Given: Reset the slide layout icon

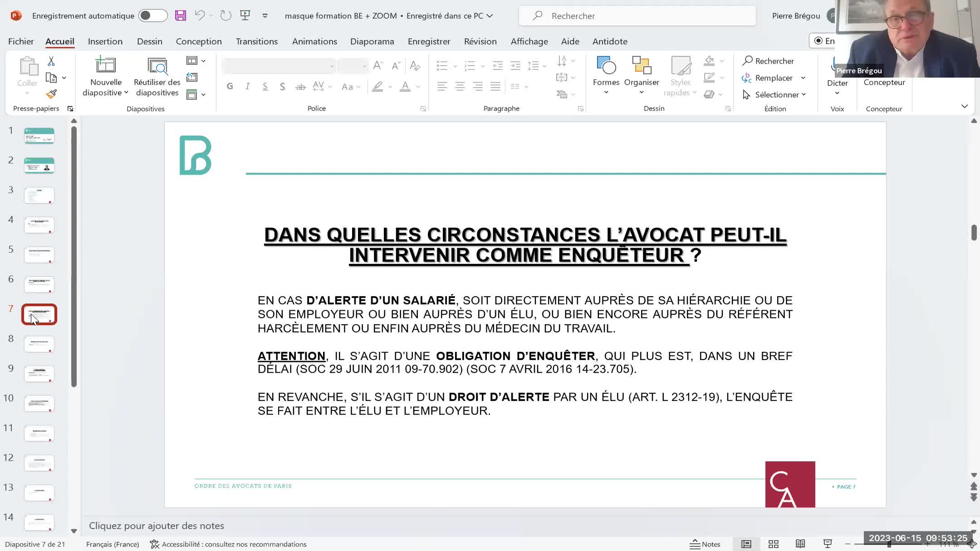Looking at the screenshot, I should point(192,77).
